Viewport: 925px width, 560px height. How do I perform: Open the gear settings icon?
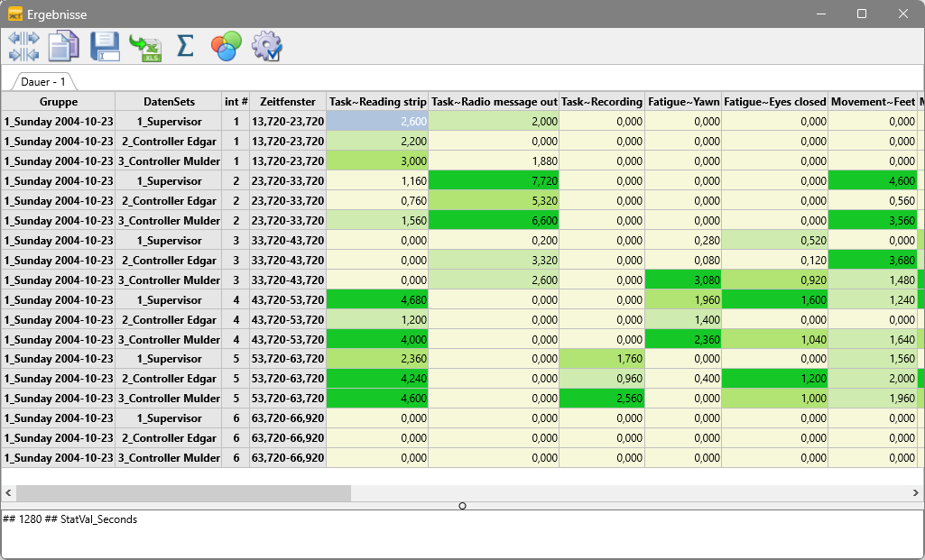(266, 46)
